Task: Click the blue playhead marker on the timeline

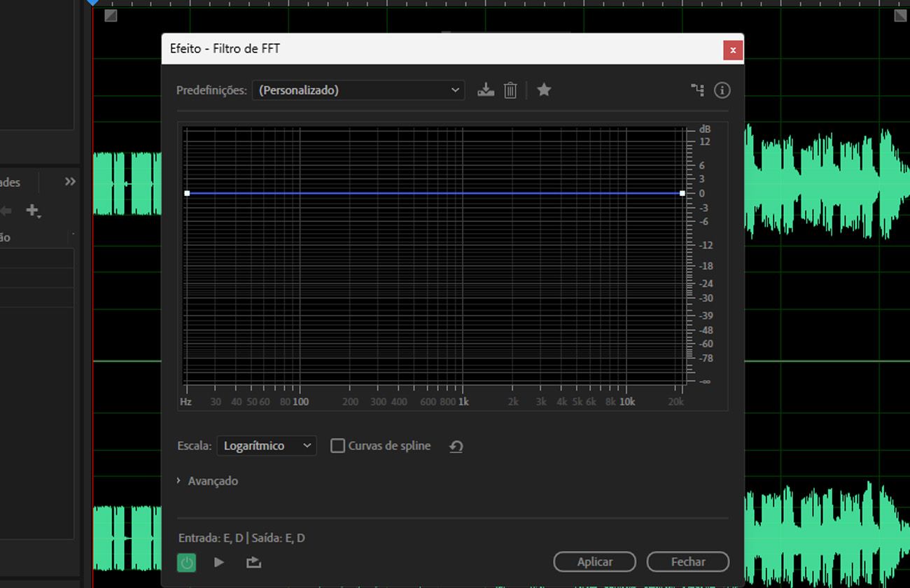Action: pos(93,3)
